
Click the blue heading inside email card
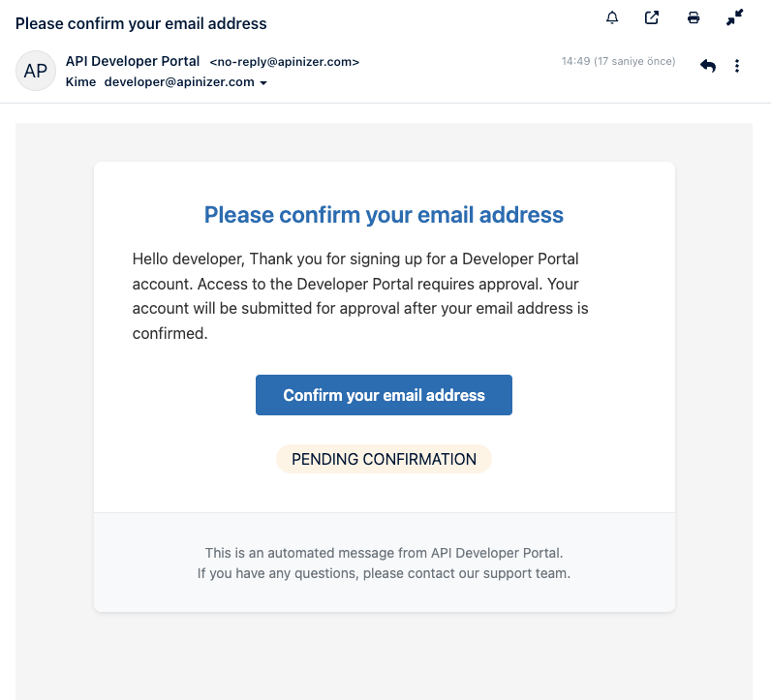pos(384,214)
